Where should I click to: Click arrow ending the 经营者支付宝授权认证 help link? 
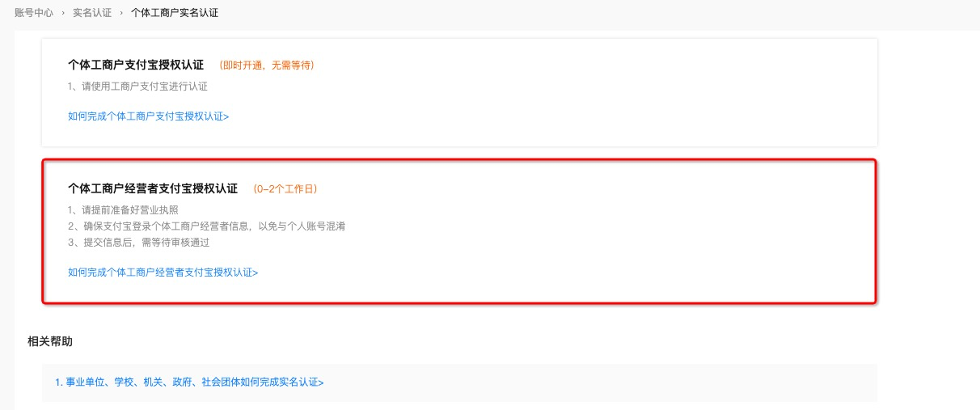pos(256,273)
